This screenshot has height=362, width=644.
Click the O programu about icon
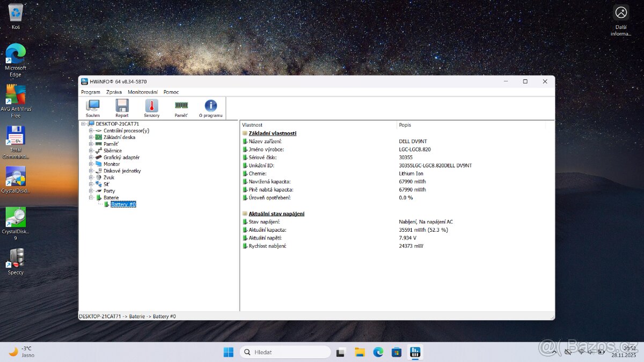(x=210, y=106)
